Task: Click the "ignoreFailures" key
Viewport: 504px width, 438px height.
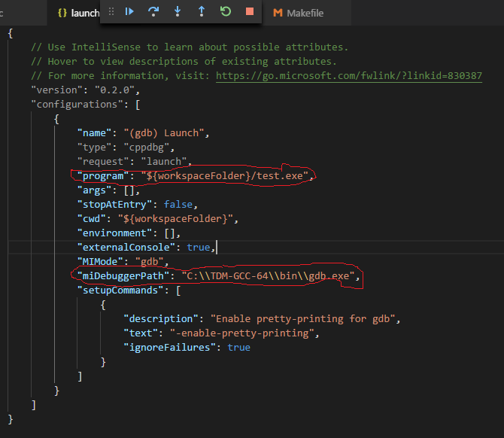Action: point(169,348)
